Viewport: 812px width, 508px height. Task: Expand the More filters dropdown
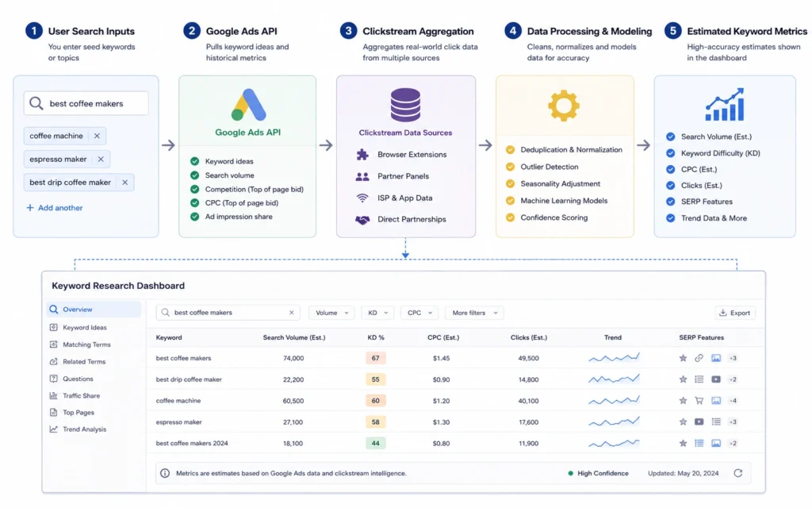[x=474, y=313]
